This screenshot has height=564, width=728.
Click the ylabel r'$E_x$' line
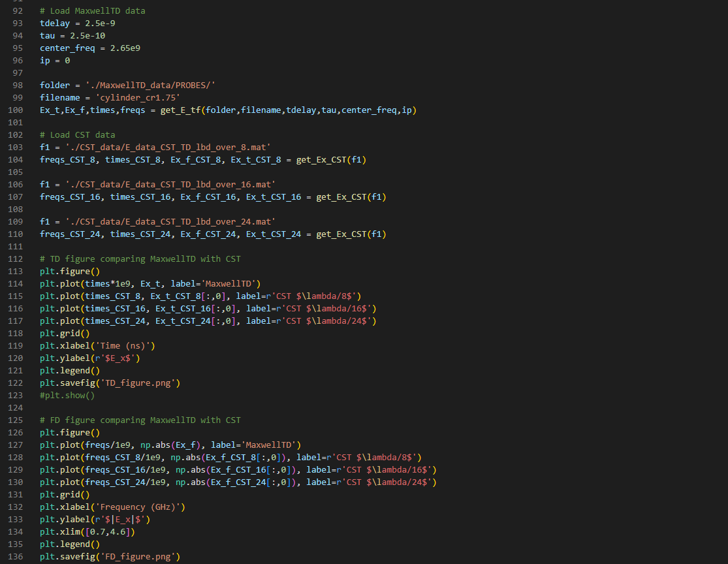pos(90,358)
